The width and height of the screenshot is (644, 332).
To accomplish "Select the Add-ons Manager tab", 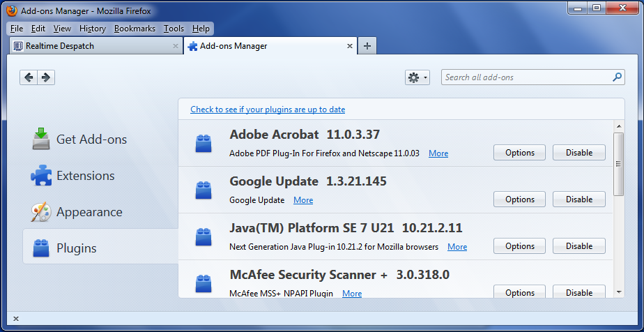I will [270, 46].
